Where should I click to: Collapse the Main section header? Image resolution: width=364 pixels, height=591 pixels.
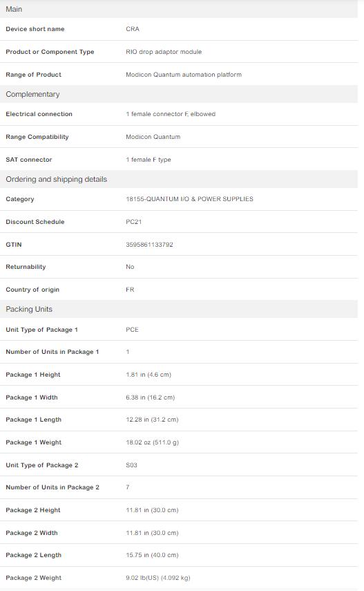click(x=179, y=9)
